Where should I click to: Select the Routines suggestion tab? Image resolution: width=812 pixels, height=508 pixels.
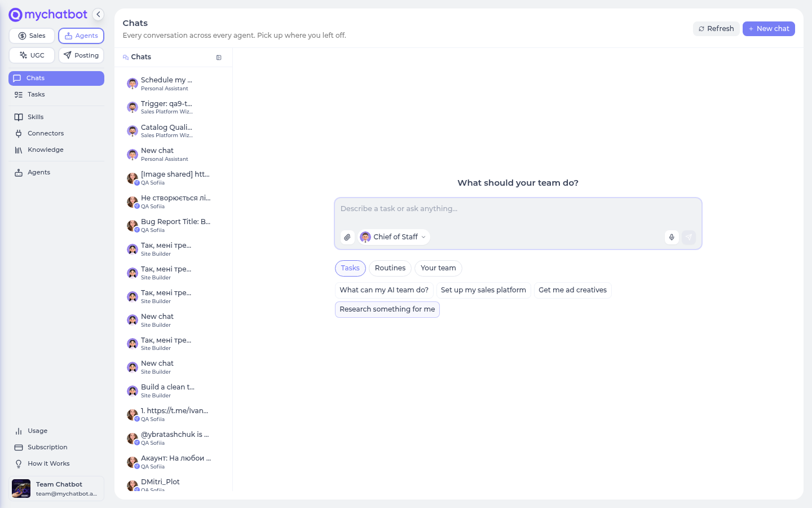tap(390, 268)
